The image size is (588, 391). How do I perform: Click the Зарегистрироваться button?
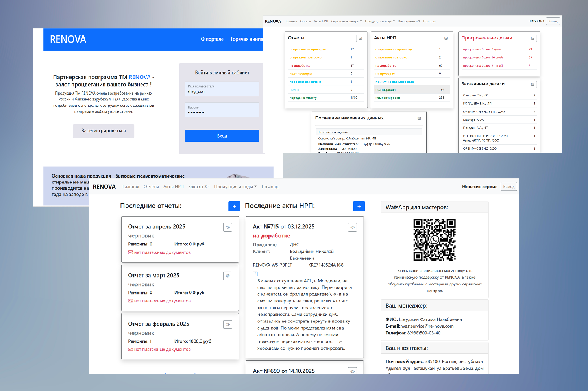point(104,131)
